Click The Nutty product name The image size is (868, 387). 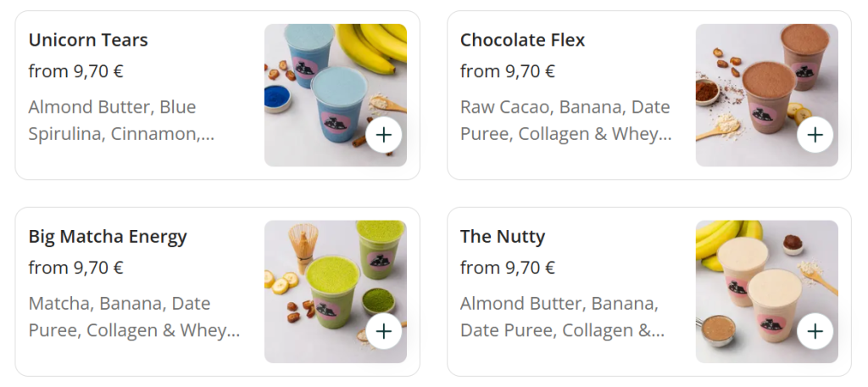[503, 237]
